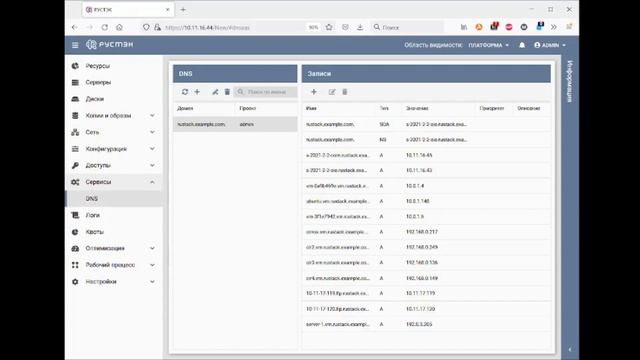The width and height of the screenshot is (640, 360).
Task: Collapse Сервисы section
Action: 114,182
